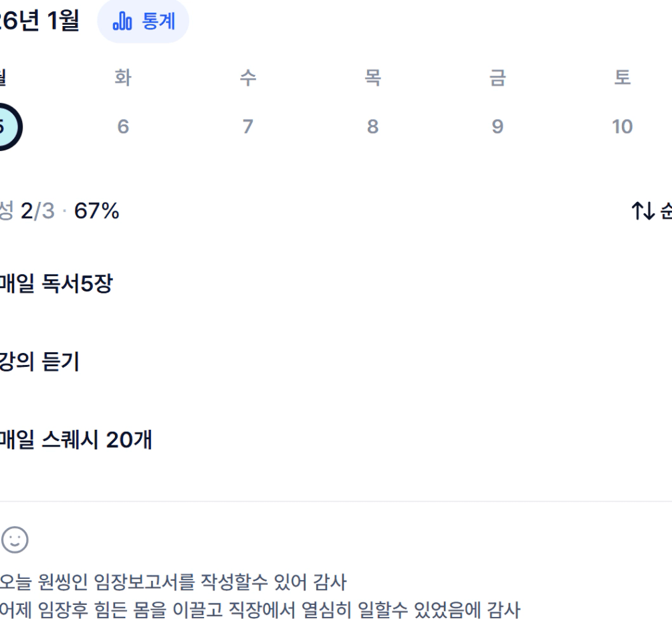Select date 9 on the calendar
The width and height of the screenshot is (672, 643).
click(x=497, y=127)
